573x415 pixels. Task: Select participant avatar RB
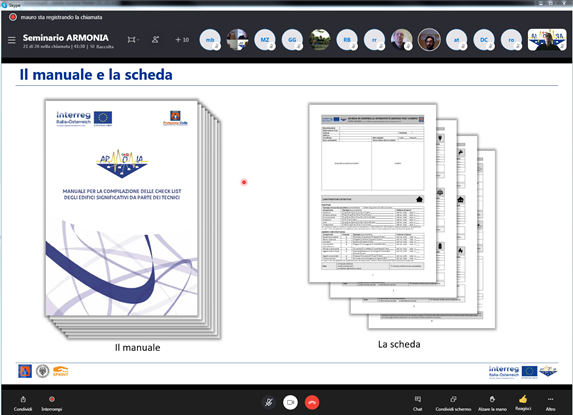pos(347,39)
